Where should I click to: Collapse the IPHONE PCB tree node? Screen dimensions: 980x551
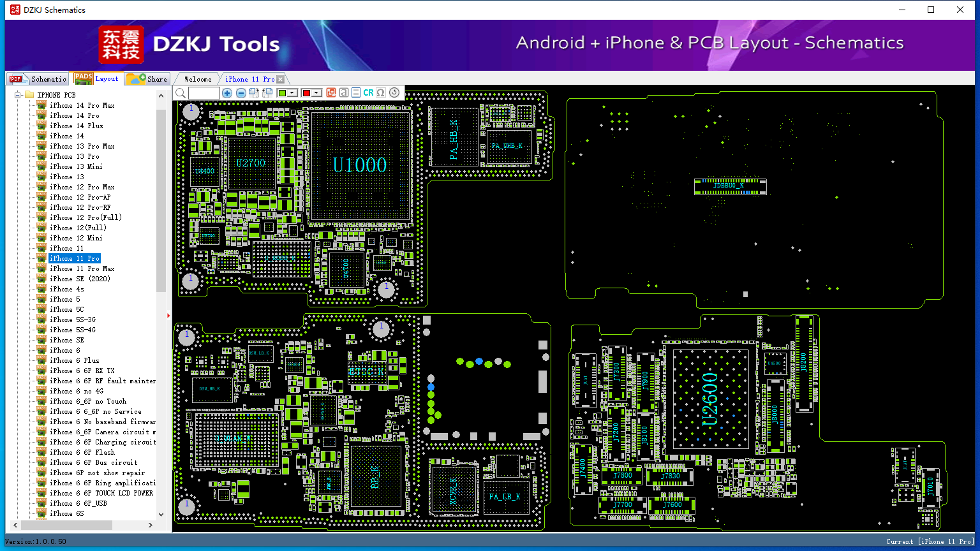pos(18,95)
